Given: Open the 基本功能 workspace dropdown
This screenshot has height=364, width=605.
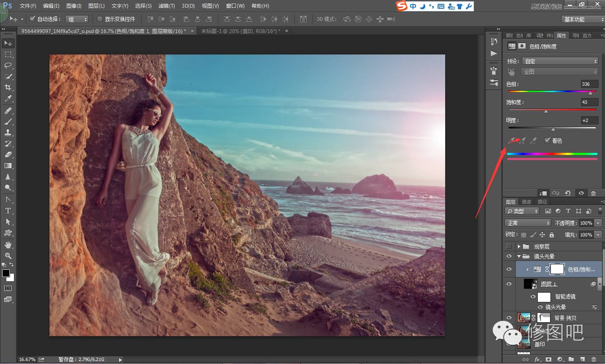Looking at the screenshot, I should 583,19.
